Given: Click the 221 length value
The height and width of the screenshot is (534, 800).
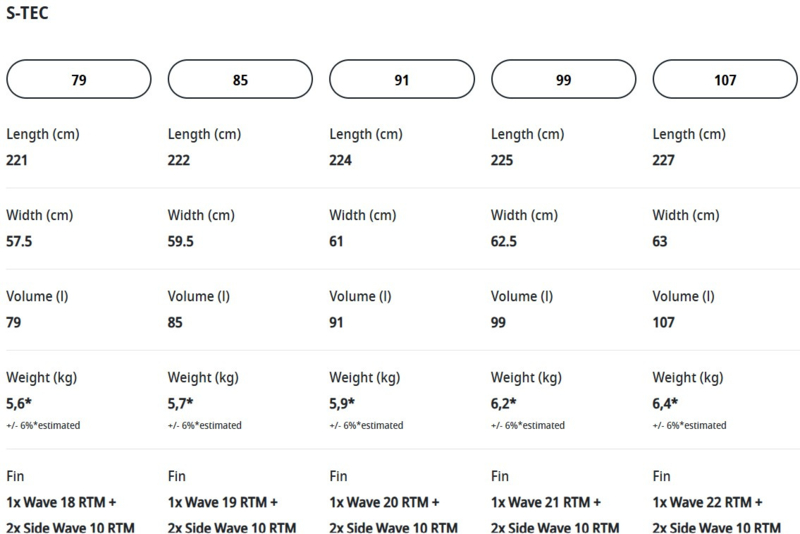Looking at the screenshot, I should pyautogui.click(x=17, y=159).
